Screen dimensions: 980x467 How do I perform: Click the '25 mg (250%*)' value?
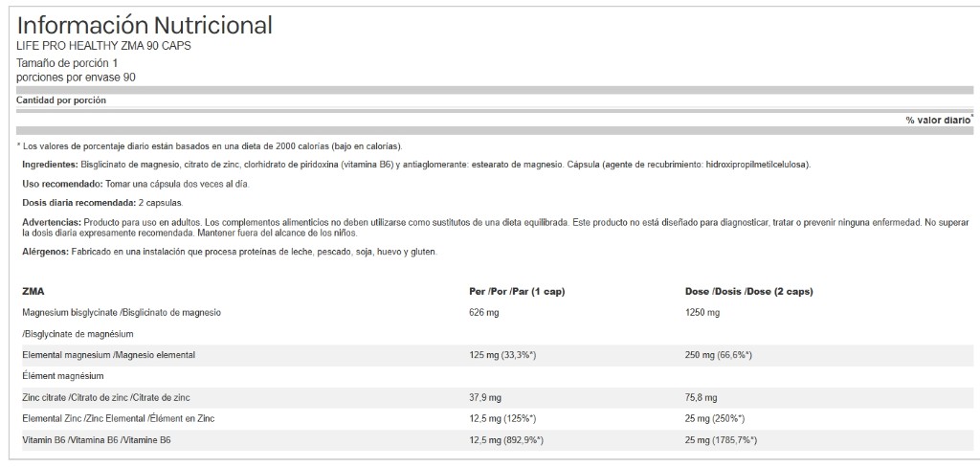715,419
